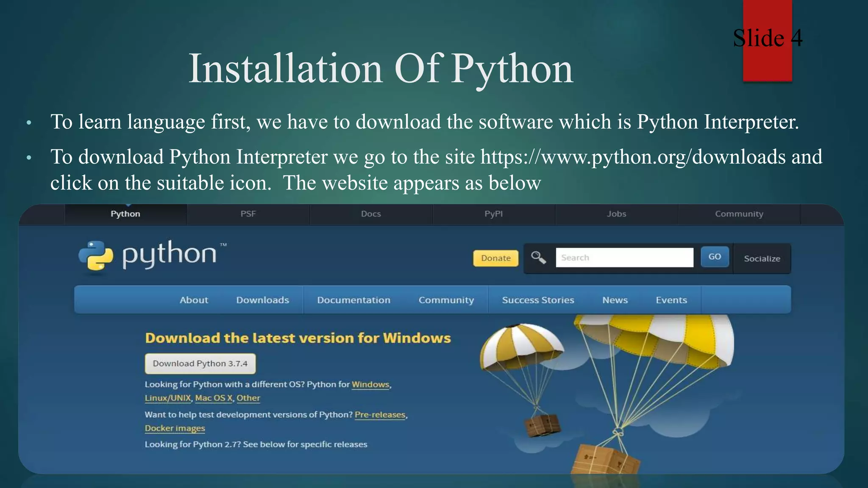Focus the Search input field
868x488 pixels.
(x=624, y=258)
